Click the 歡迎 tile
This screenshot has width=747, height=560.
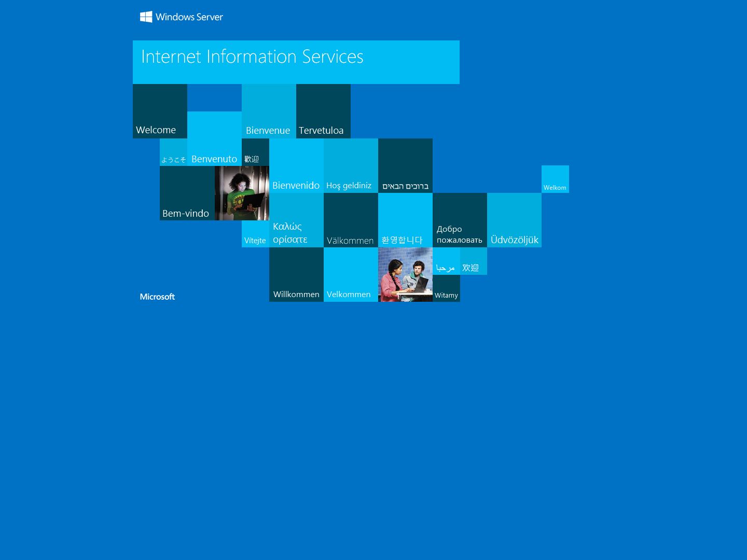pyautogui.click(x=255, y=152)
